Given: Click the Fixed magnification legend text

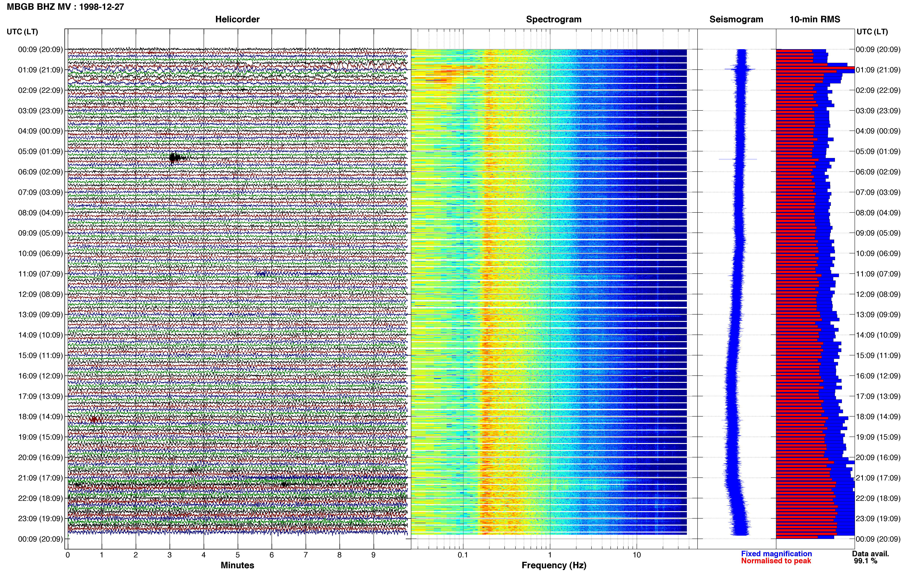Looking at the screenshot, I should tap(776, 554).
